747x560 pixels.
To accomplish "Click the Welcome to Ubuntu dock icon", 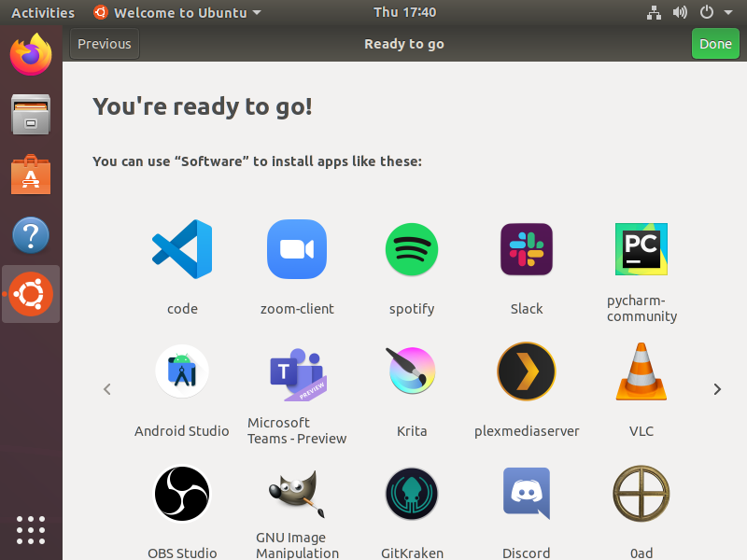I will pos(31,294).
